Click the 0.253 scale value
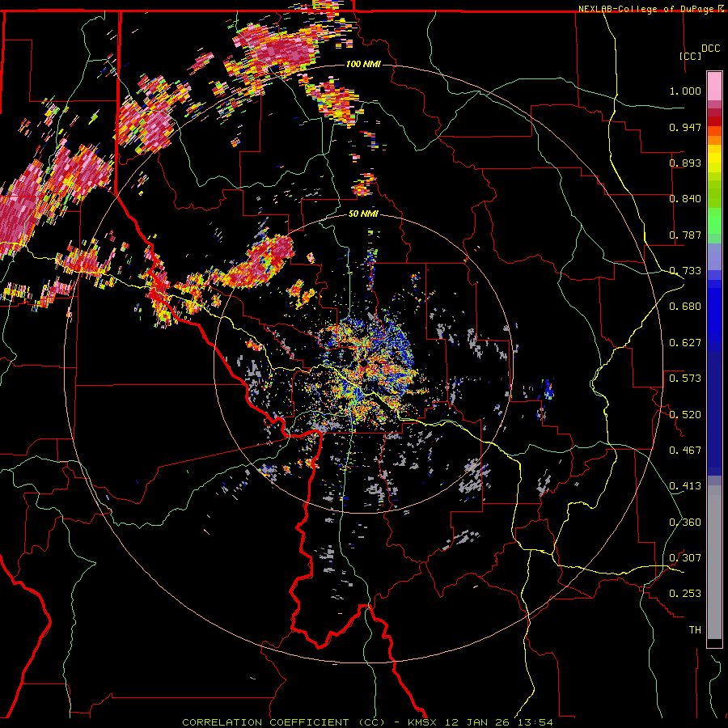Screen dimensions: 728x728 pos(685,594)
